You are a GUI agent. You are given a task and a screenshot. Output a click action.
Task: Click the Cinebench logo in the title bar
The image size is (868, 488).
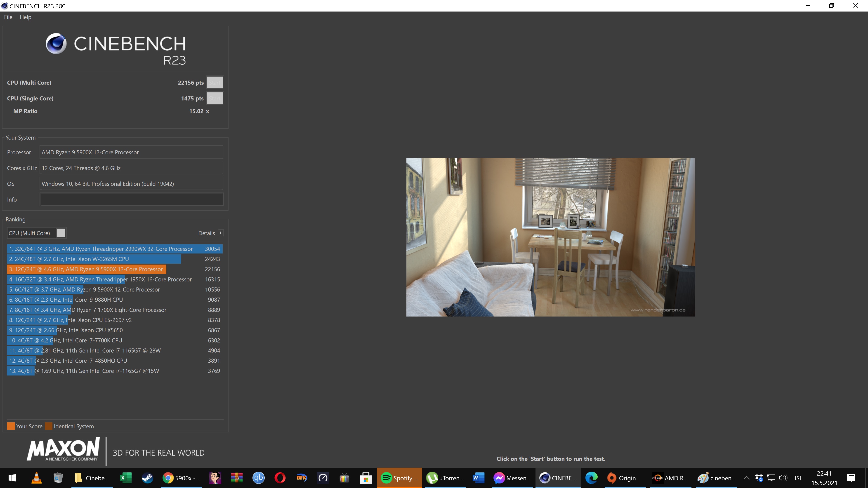pos(5,5)
